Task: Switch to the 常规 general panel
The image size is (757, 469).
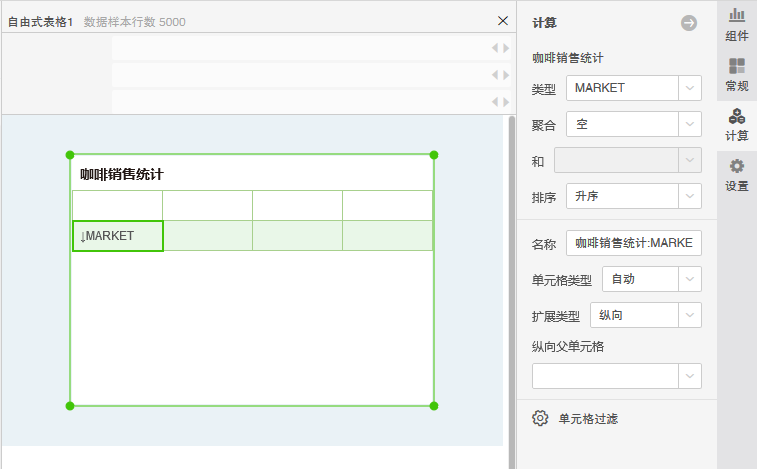Action: point(737,75)
